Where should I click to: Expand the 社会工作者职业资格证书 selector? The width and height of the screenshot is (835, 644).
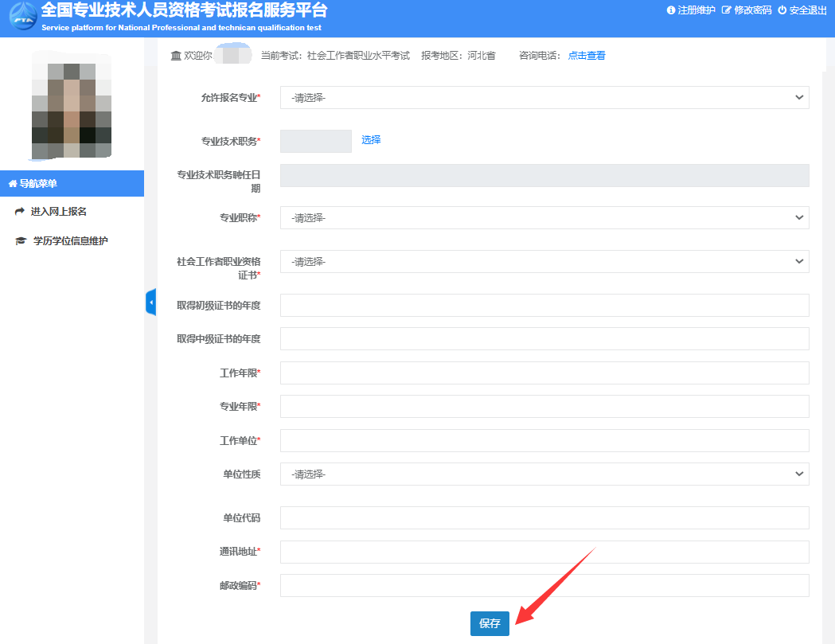pos(544,261)
